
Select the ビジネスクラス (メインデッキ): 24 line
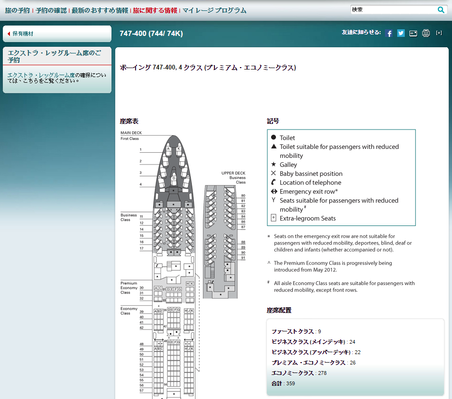[313, 342]
